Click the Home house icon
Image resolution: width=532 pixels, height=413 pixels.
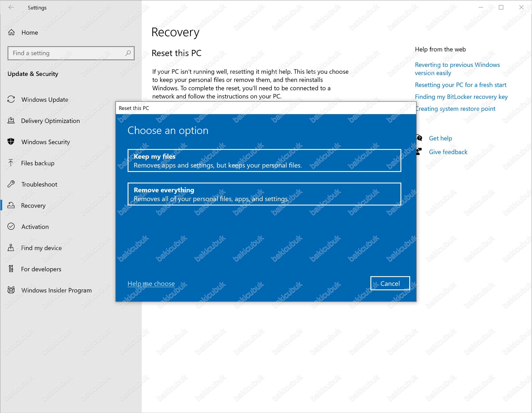(11, 32)
